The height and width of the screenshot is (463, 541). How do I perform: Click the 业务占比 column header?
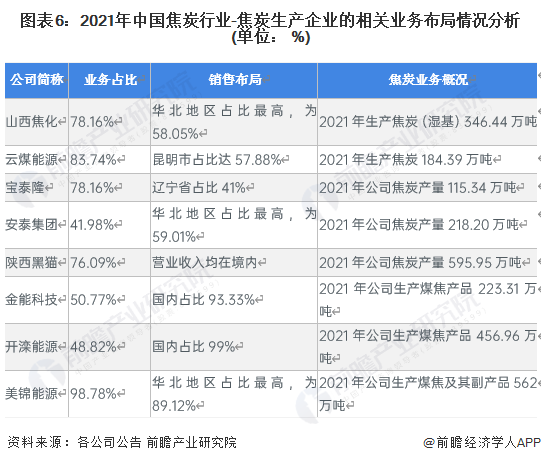tap(110, 80)
